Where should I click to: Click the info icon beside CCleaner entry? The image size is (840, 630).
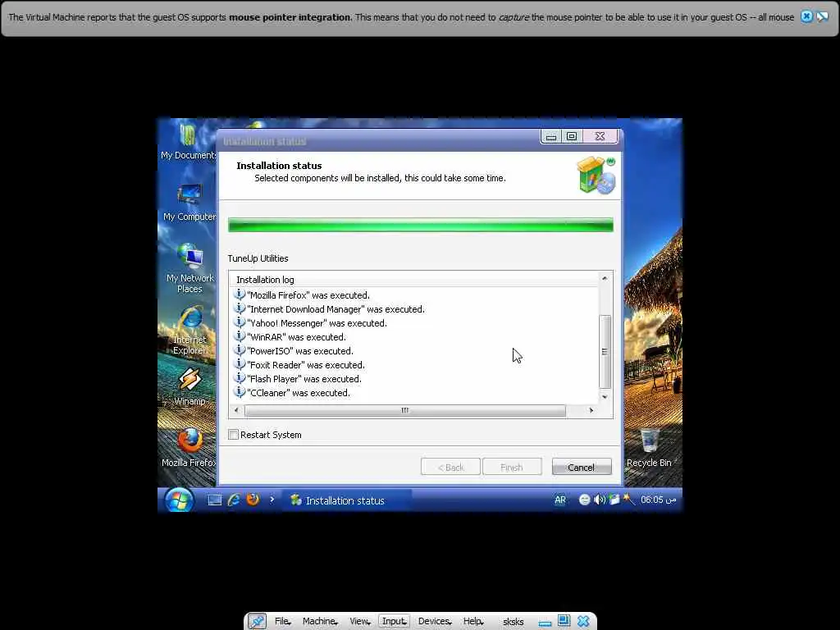click(x=240, y=391)
